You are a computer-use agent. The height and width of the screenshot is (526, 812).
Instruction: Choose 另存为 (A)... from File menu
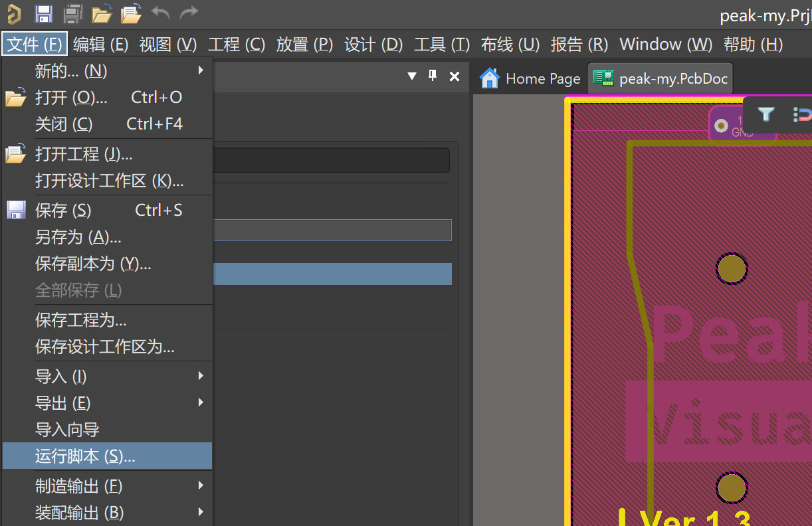[107, 237]
